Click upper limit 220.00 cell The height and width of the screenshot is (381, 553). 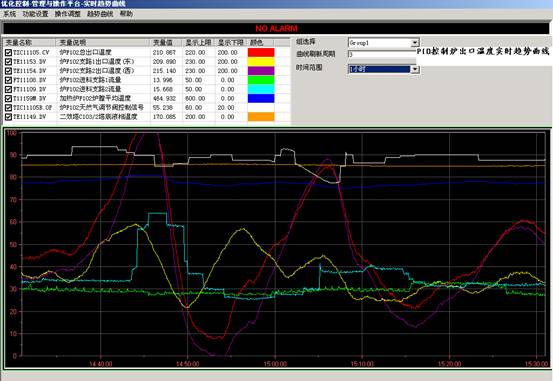[x=195, y=53]
